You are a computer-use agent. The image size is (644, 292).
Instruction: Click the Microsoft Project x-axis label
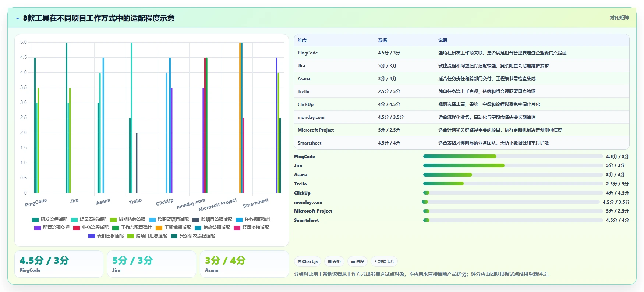tap(218, 204)
